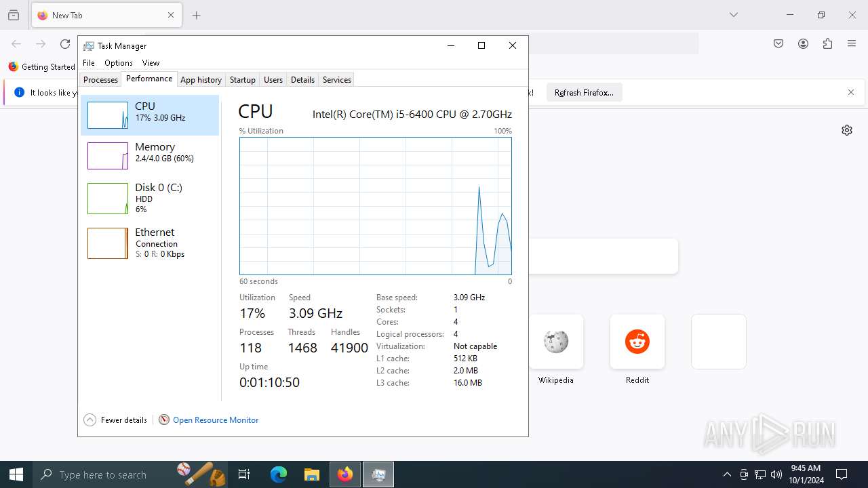Image resolution: width=868 pixels, height=488 pixels.
Task: Open Disk 0 (C:) performance view
Action: coord(150,198)
